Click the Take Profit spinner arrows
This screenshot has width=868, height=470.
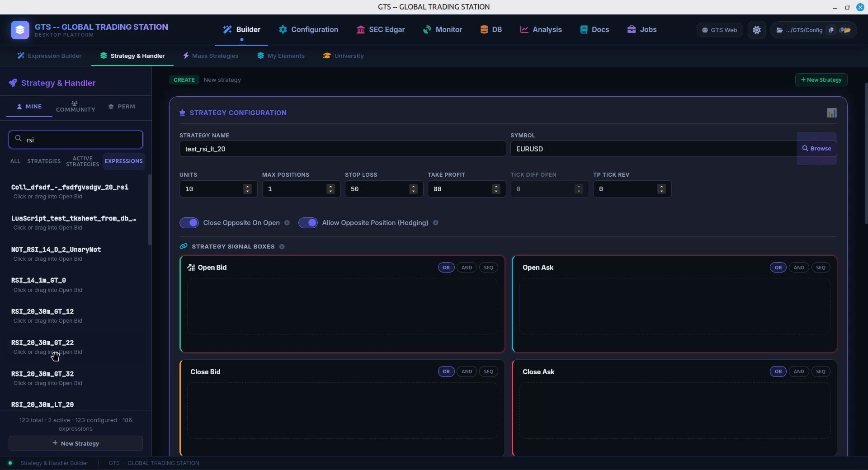coord(496,189)
